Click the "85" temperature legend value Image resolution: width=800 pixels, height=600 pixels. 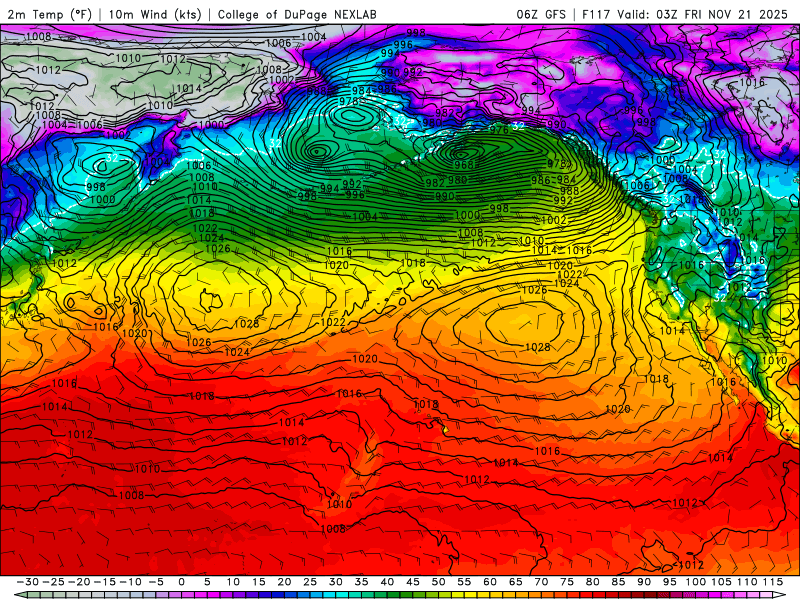tap(618, 582)
